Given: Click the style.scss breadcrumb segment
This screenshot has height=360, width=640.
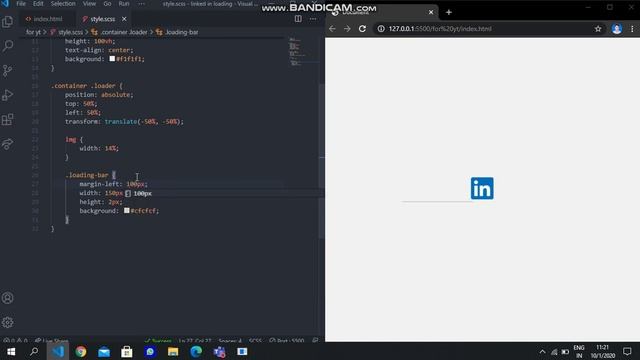Looking at the screenshot, I should [x=70, y=32].
